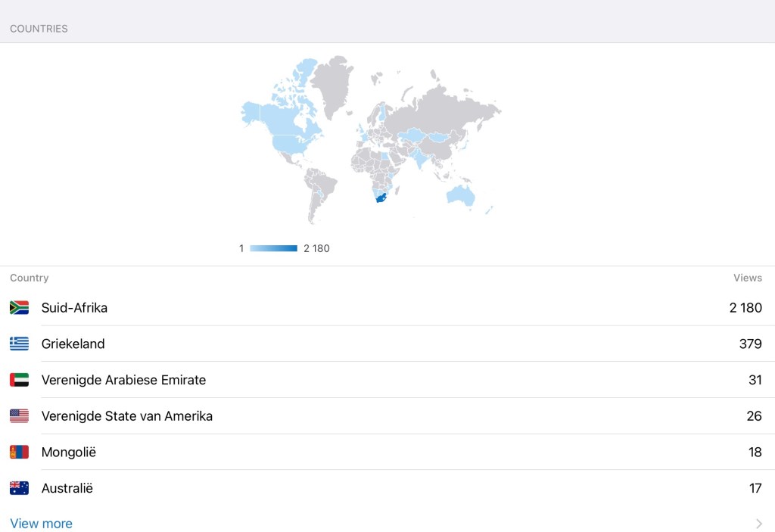Click the United Arab Emirates flag icon

[19, 380]
